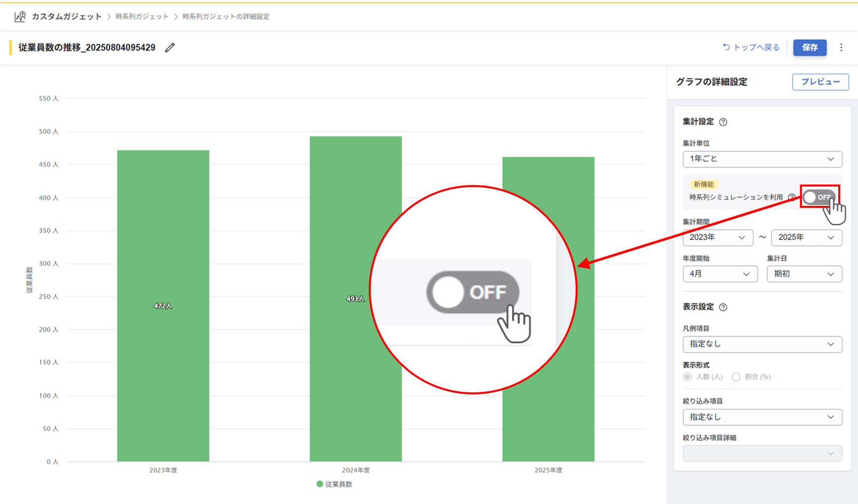This screenshot has height=504, width=858.
Task: Select the 割合 (%) radio button
Action: 736,377
